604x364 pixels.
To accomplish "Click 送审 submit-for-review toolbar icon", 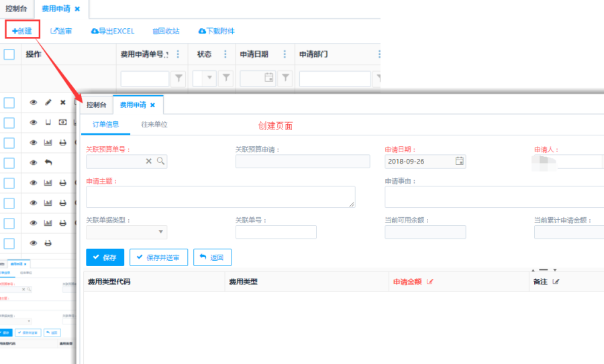I will pyautogui.click(x=62, y=31).
